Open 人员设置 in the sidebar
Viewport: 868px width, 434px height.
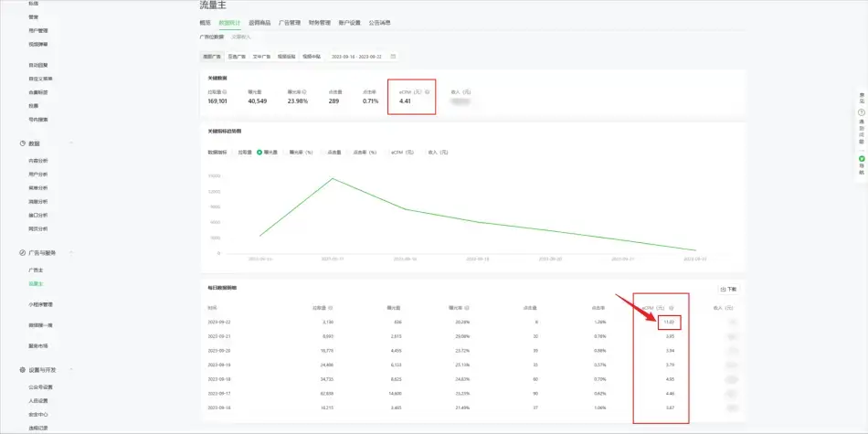[38, 401]
